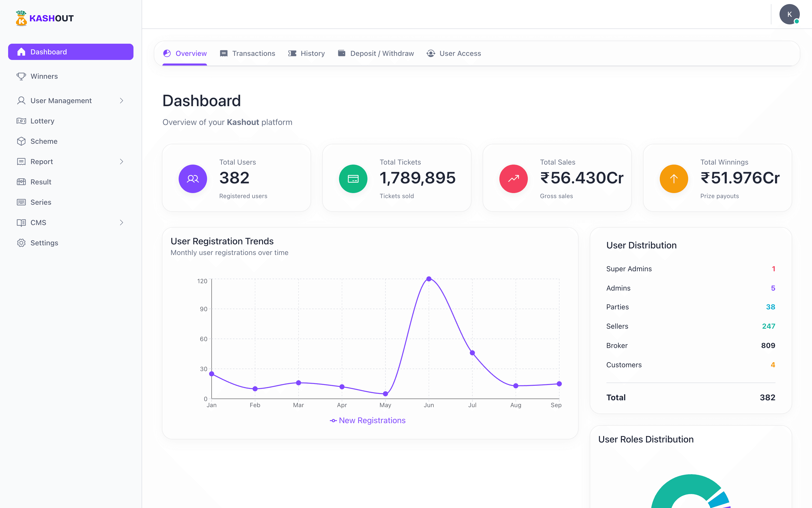812x508 pixels.
Task: Click the User Management person icon
Action: tap(21, 101)
